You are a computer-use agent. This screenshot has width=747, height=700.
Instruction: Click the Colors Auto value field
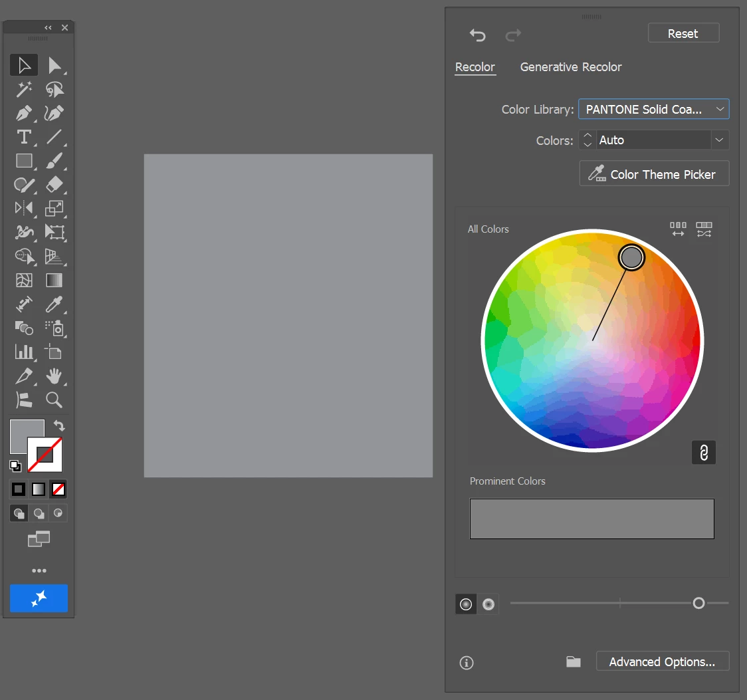[x=654, y=140]
